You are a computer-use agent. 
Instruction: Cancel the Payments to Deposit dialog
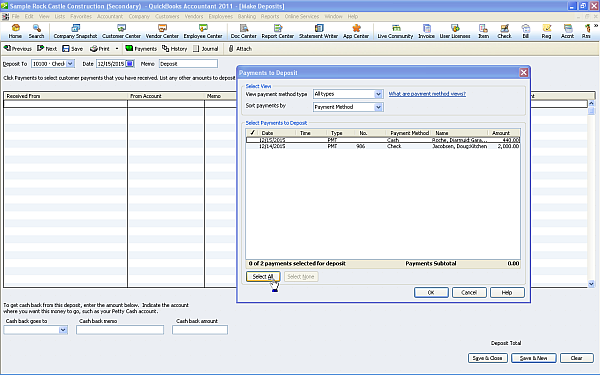pos(469,293)
